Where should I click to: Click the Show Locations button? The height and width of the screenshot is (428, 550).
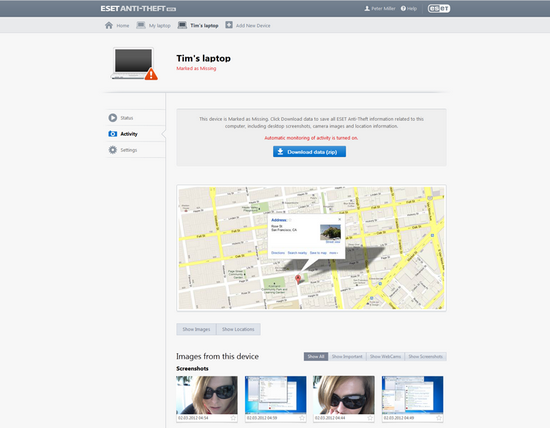238,329
